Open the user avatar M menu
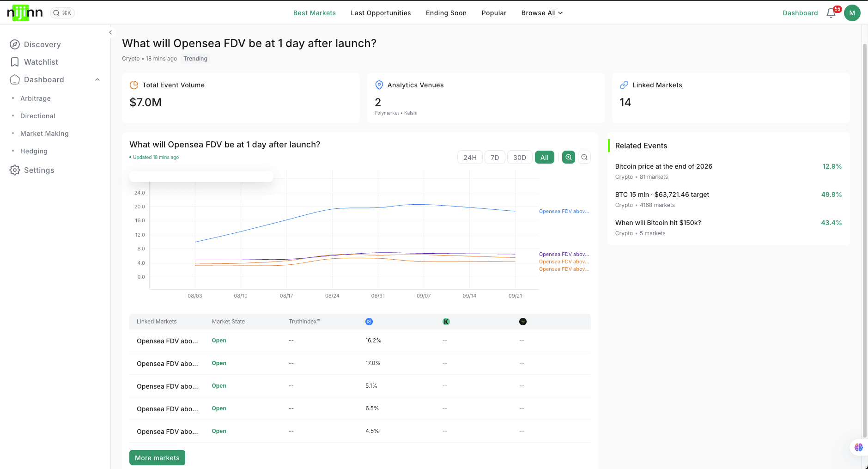Screen dimensions: 868x469 [852, 13]
